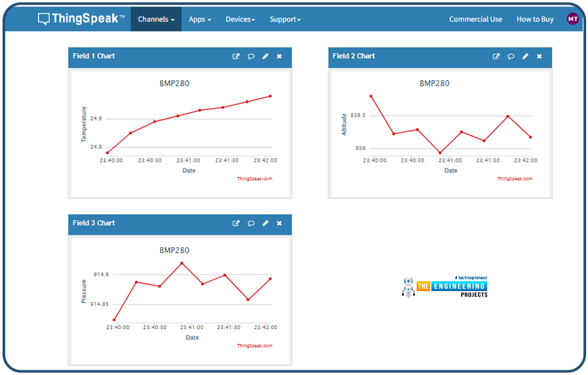Expand the Channels dropdown menu

click(x=156, y=20)
